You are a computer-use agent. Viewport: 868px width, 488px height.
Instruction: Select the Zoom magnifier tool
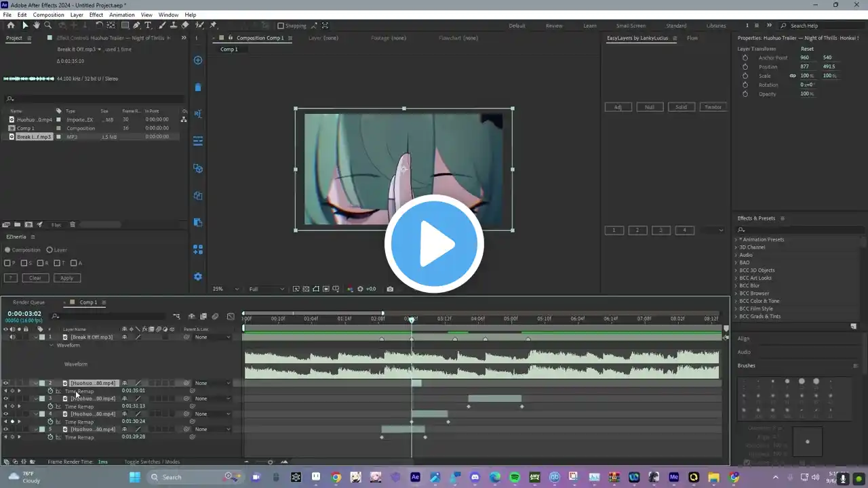pyautogui.click(x=47, y=26)
